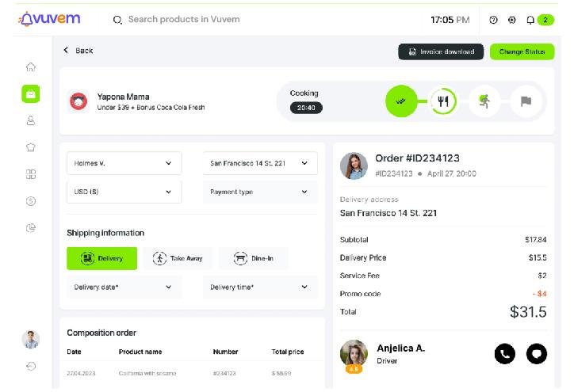The image size is (574, 392).
Task: Click the search products input field
Action: [x=184, y=19]
